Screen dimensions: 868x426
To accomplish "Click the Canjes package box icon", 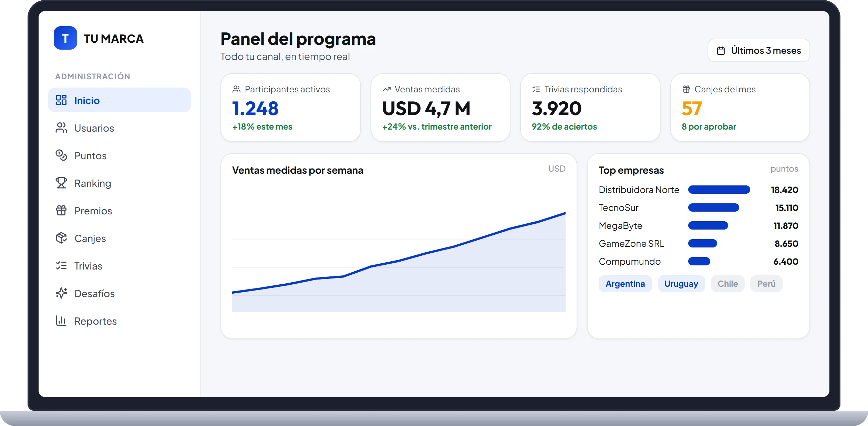I will coord(61,238).
